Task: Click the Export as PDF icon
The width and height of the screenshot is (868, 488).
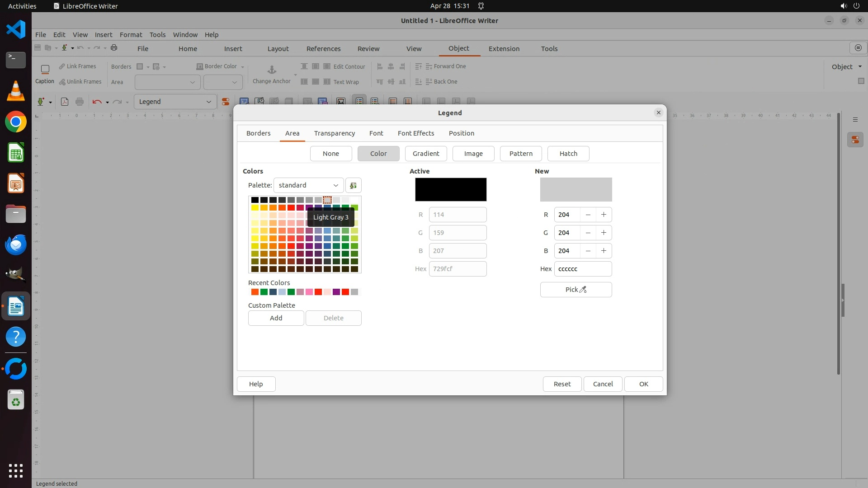Action: tap(65, 102)
